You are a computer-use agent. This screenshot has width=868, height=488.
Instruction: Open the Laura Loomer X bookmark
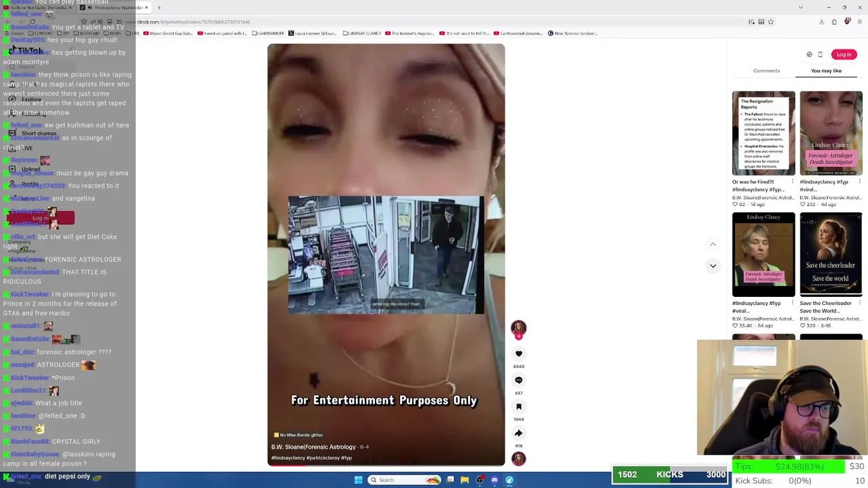point(313,33)
